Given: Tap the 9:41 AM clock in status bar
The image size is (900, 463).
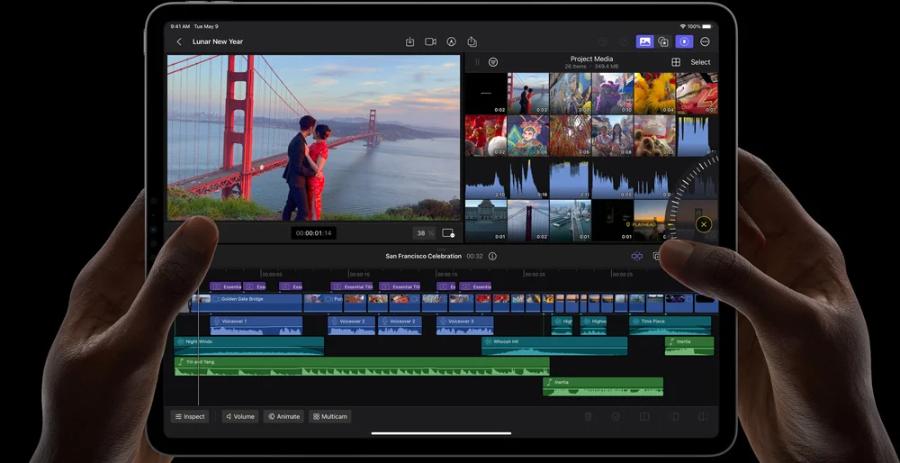Looking at the screenshot, I should pos(180,26).
